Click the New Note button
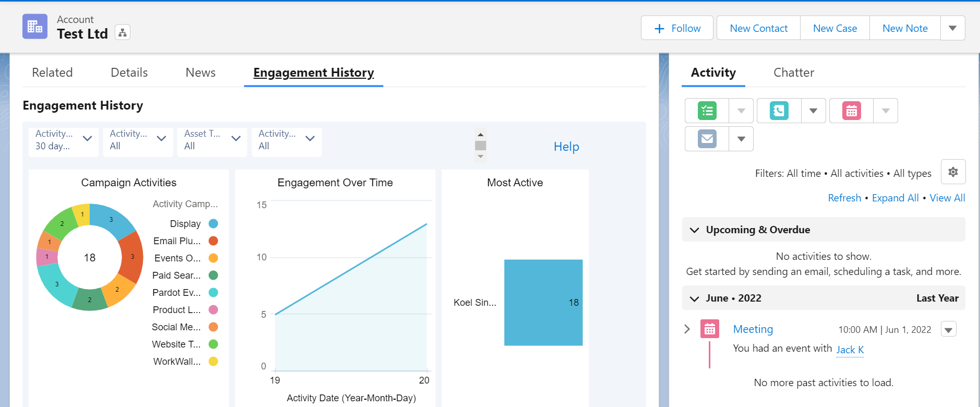Image resolution: width=980 pixels, height=407 pixels. (x=905, y=28)
